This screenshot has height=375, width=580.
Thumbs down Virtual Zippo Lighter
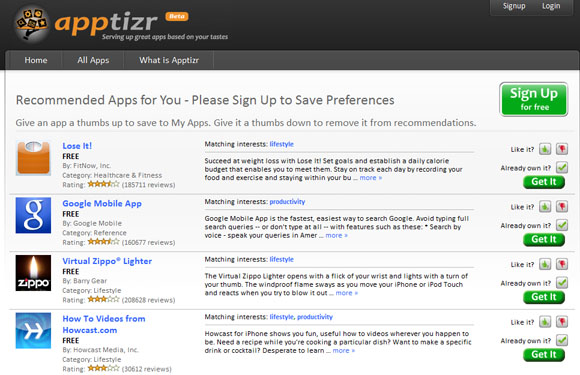pos(562,264)
